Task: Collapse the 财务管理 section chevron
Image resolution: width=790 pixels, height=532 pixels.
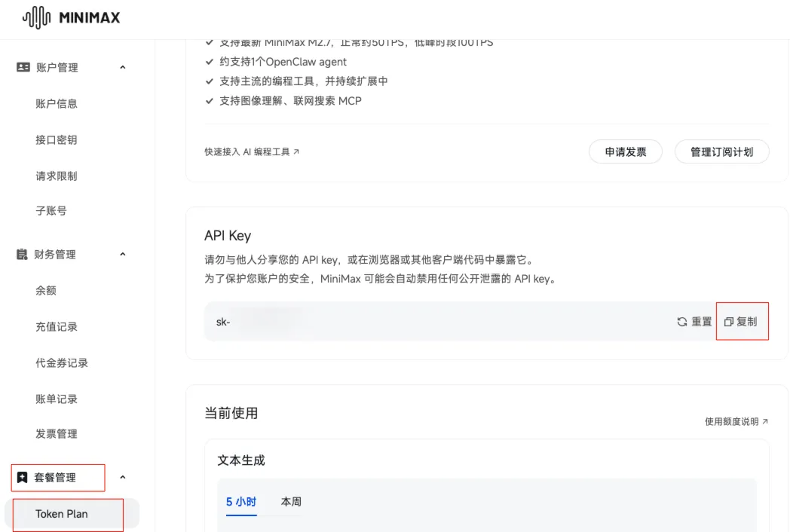Action: tap(122, 254)
